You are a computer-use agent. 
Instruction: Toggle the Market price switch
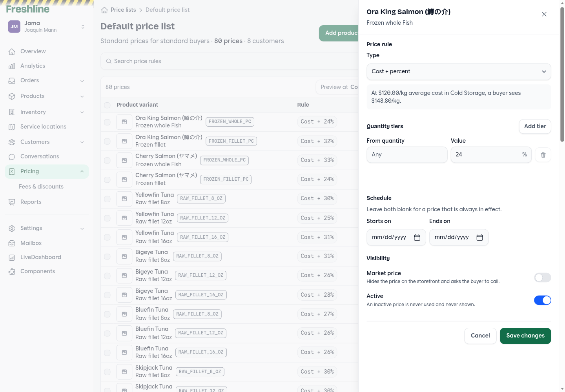point(543,278)
